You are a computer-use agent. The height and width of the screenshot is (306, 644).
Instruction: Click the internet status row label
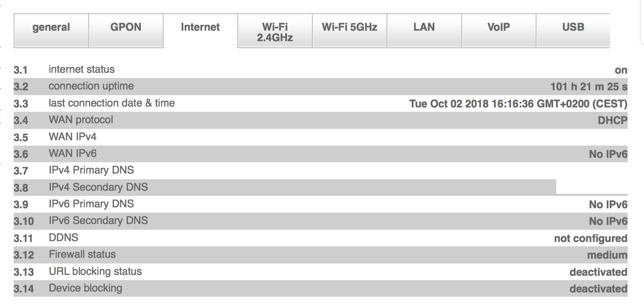[82, 69]
